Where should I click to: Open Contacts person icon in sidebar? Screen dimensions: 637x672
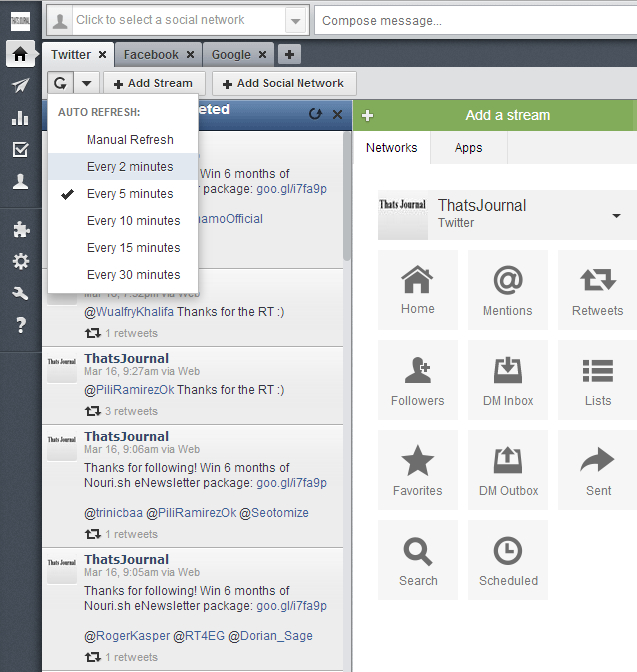20,182
